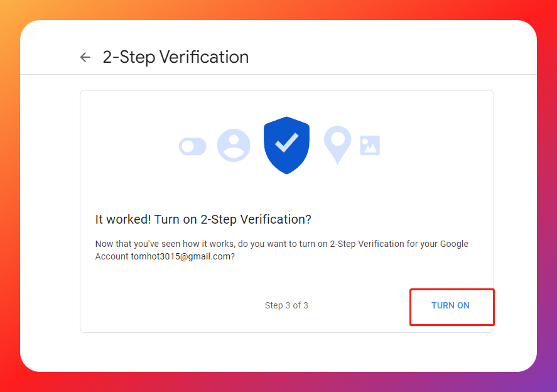The image size is (557, 392).
Task: Click the blue shield checkmark icon
Action: (x=286, y=145)
